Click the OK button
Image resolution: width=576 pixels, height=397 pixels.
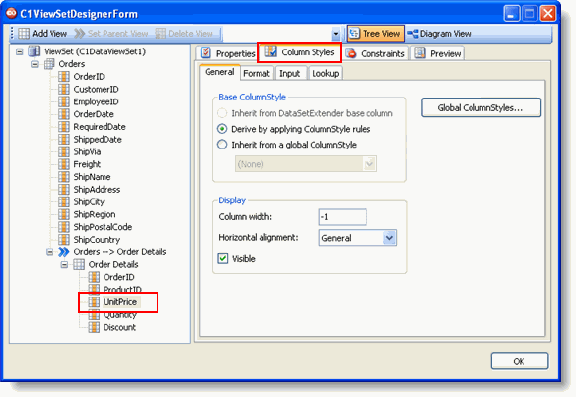pos(519,361)
